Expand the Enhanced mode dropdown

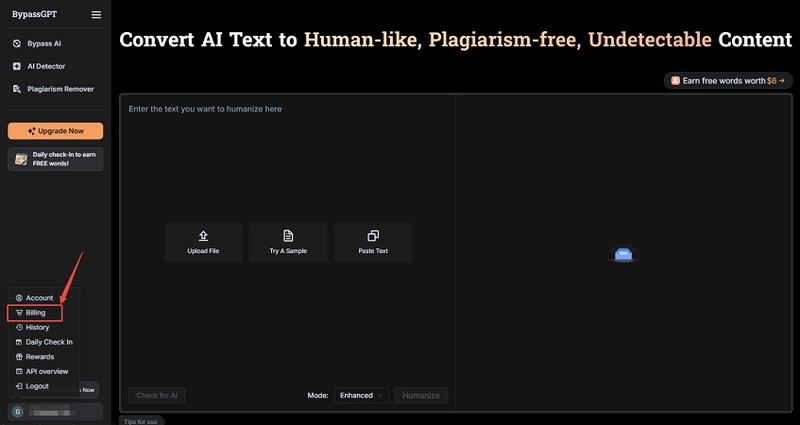361,395
